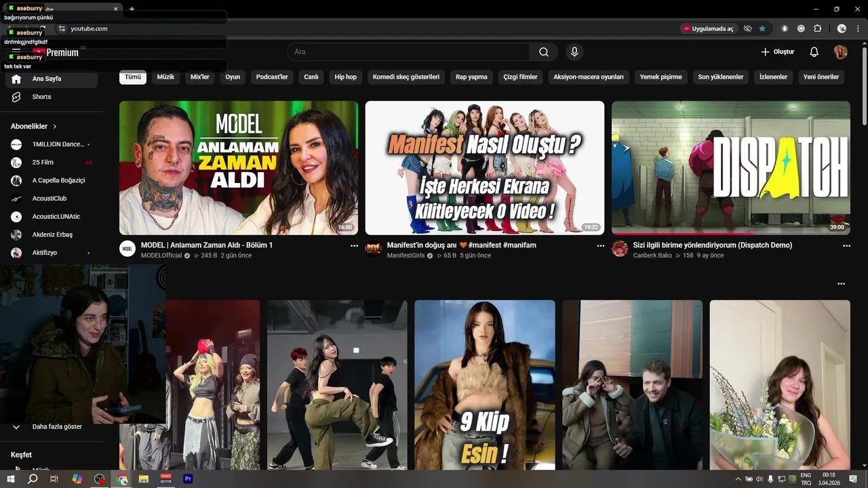Screen dimensions: 868x488
Task: Click the MODELOfficial channel avatar
Action: tap(127, 249)
